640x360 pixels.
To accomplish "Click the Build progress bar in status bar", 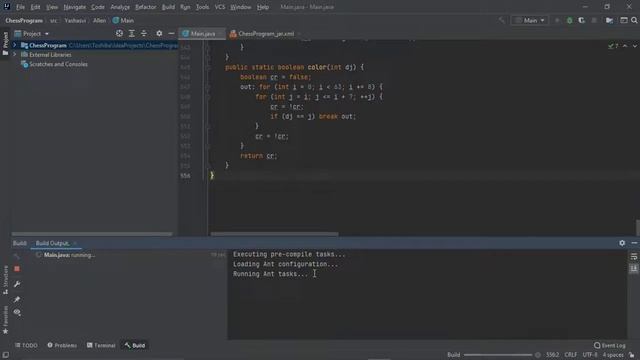I will [x=498, y=355].
